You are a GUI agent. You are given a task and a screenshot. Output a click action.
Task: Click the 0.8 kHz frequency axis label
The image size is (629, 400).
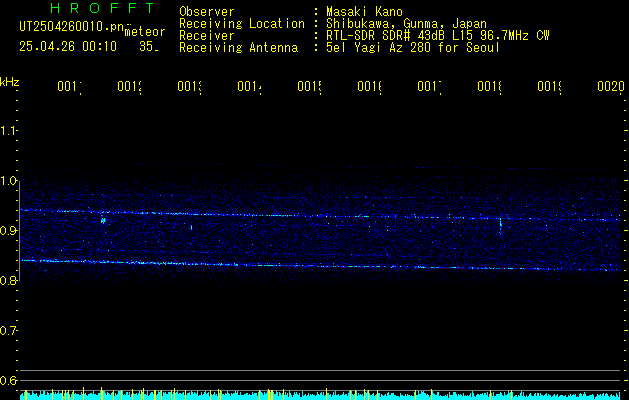[8, 280]
